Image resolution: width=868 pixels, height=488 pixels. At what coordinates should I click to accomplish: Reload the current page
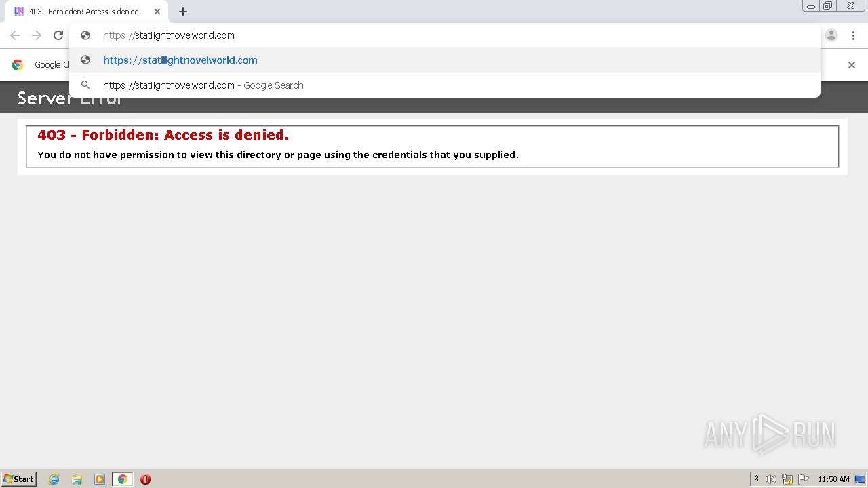[x=58, y=35]
